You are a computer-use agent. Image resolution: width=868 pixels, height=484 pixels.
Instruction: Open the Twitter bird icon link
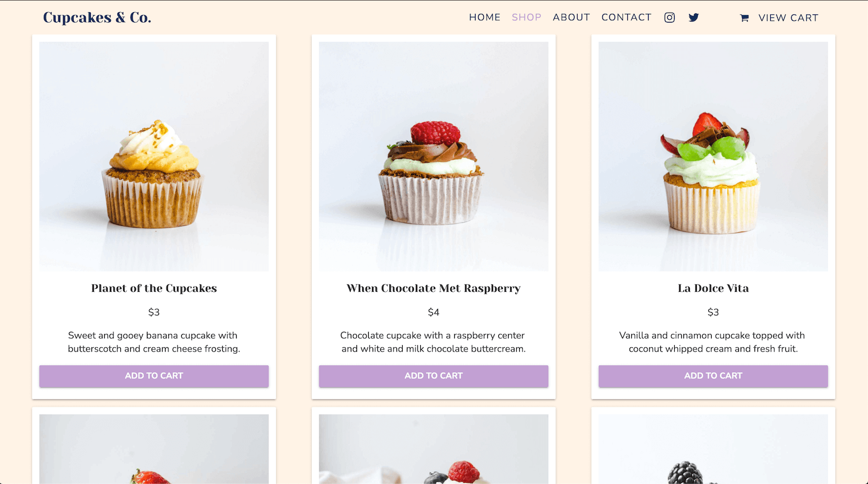pos(694,17)
